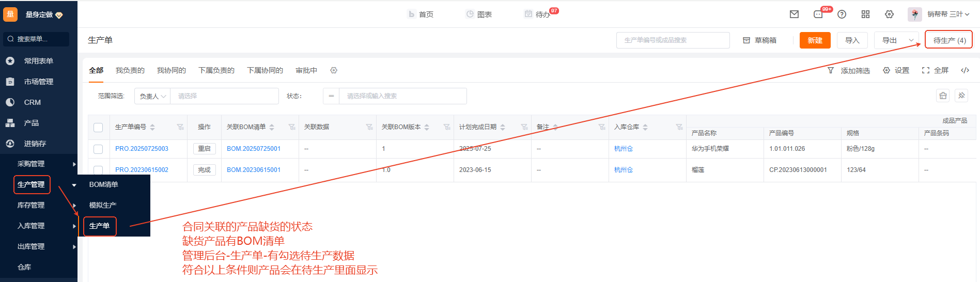Click the 量身定做 logo icon

[10, 14]
